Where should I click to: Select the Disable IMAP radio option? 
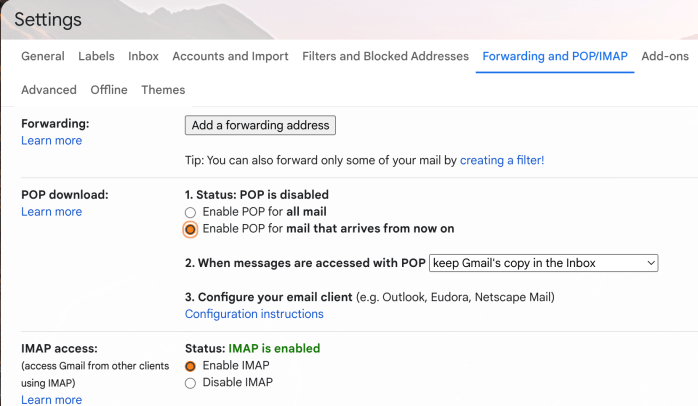pyautogui.click(x=190, y=383)
